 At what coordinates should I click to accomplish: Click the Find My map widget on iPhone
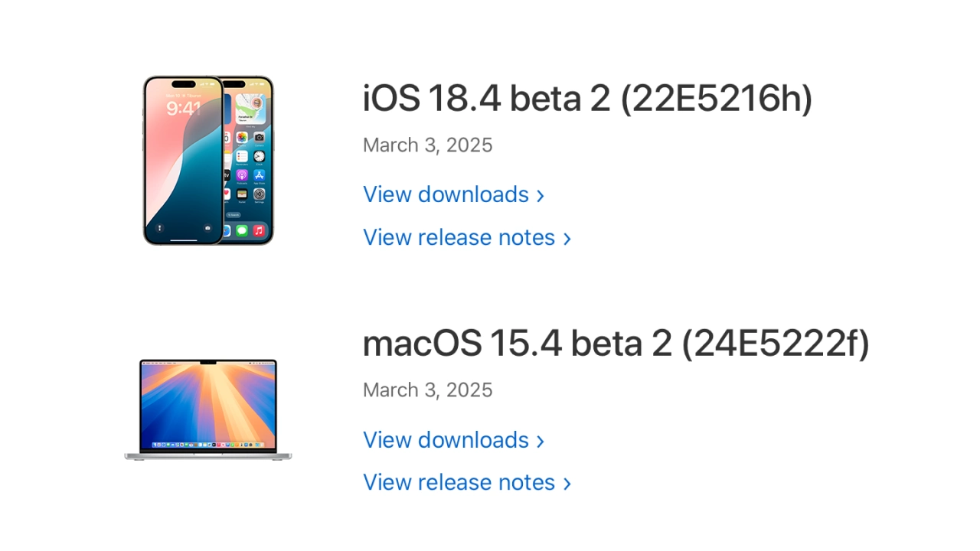250,106
